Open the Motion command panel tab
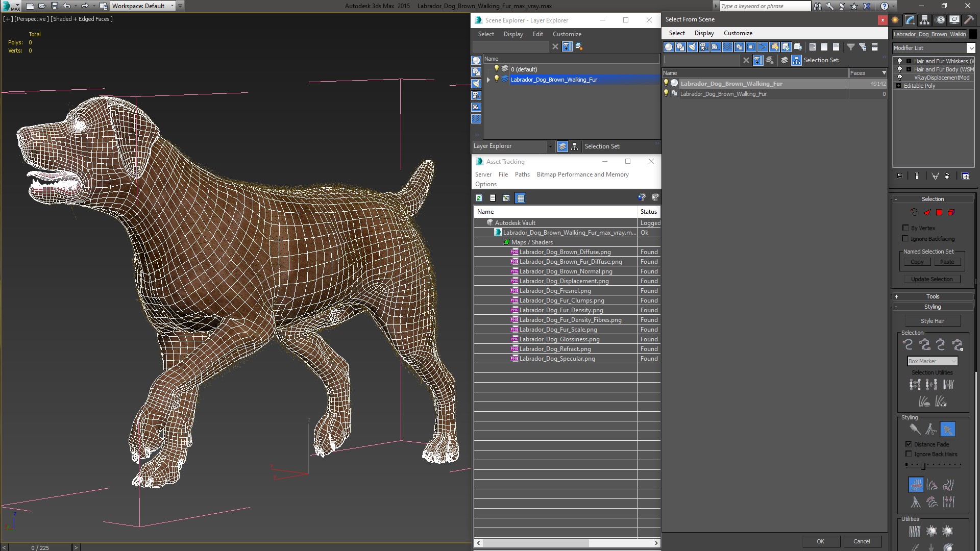Image resolution: width=980 pixels, height=551 pixels. [940, 20]
